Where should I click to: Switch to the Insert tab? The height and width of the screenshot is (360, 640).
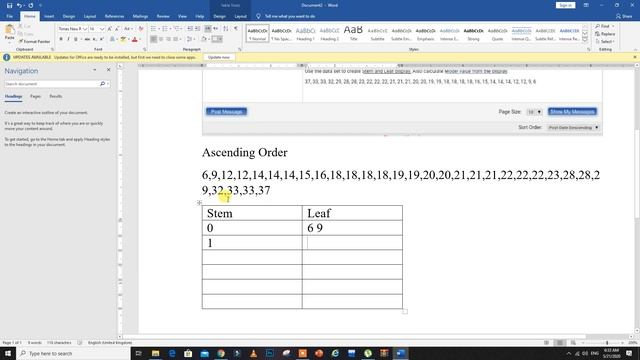49,16
